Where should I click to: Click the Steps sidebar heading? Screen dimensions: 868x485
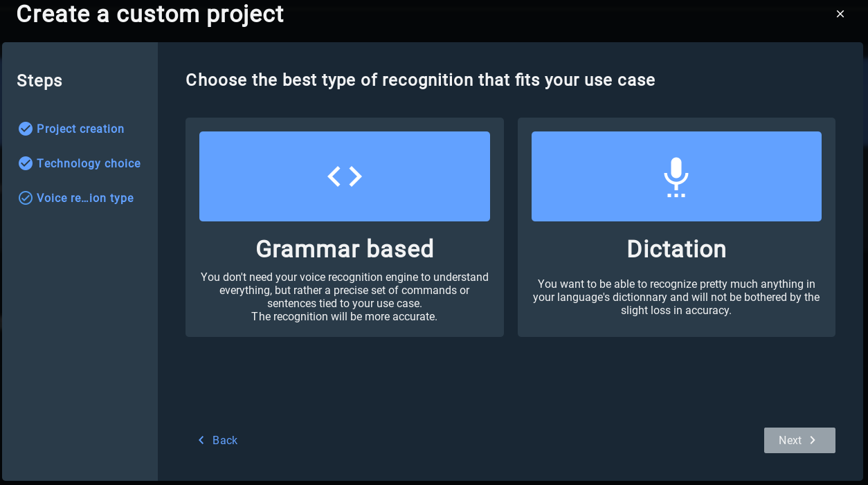pos(39,81)
